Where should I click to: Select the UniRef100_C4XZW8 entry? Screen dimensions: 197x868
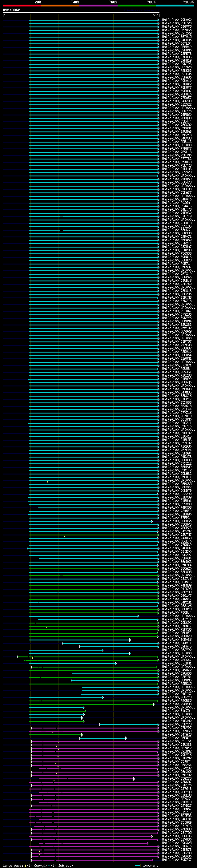(176, 101)
